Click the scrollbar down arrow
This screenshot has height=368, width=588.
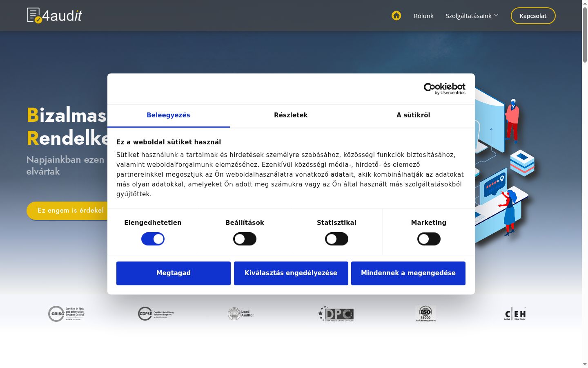[x=585, y=364]
